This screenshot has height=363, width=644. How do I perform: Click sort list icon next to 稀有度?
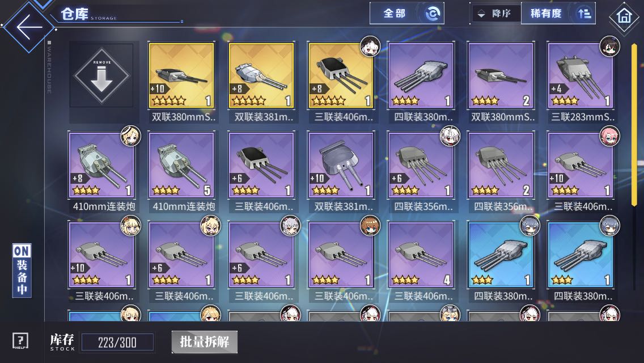[x=584, y=14]
